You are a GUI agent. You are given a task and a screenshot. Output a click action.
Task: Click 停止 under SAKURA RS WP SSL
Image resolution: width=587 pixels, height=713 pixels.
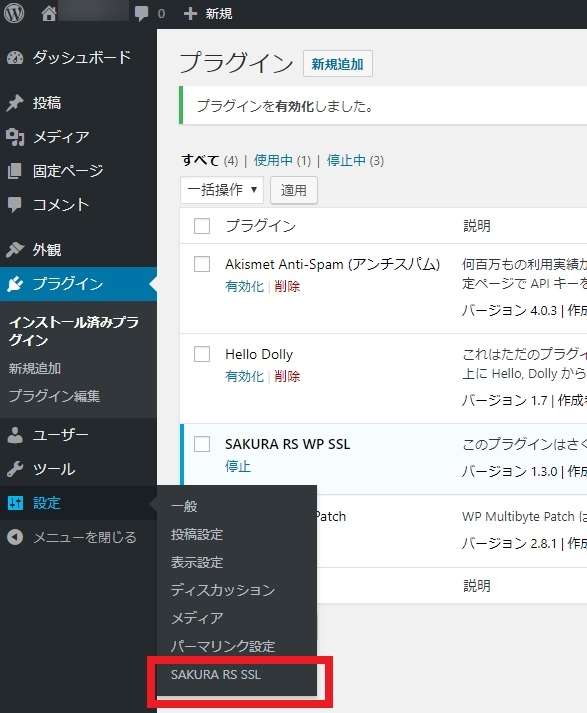pyautogui.click(x=238, y=466)
